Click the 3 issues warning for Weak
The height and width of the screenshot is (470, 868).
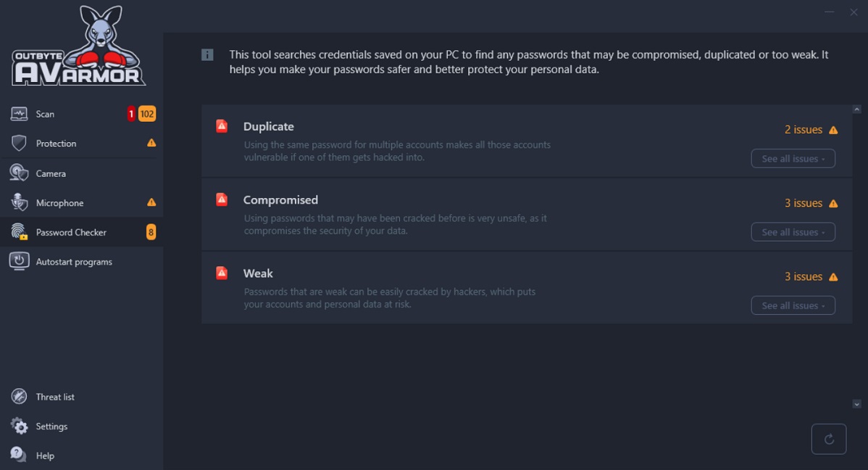click(811, 276)
